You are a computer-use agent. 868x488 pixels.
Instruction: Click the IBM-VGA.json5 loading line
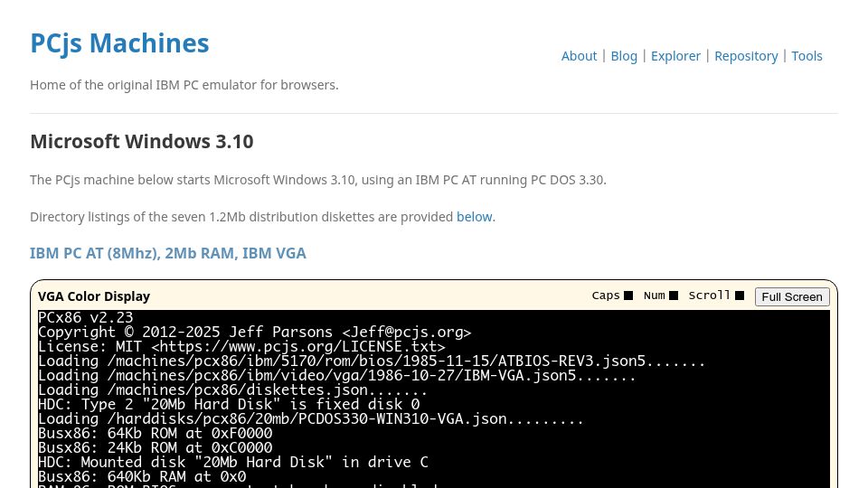pos(336,375)
